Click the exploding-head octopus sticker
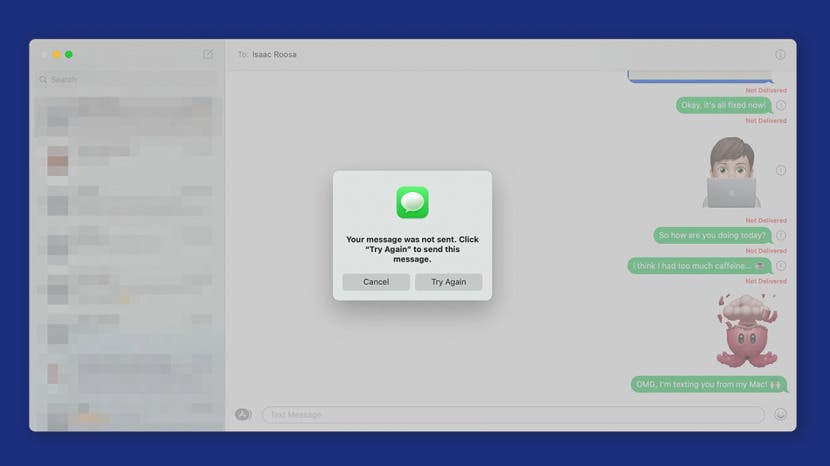Viewport: 830px width, 466px height. click(746, 330)
